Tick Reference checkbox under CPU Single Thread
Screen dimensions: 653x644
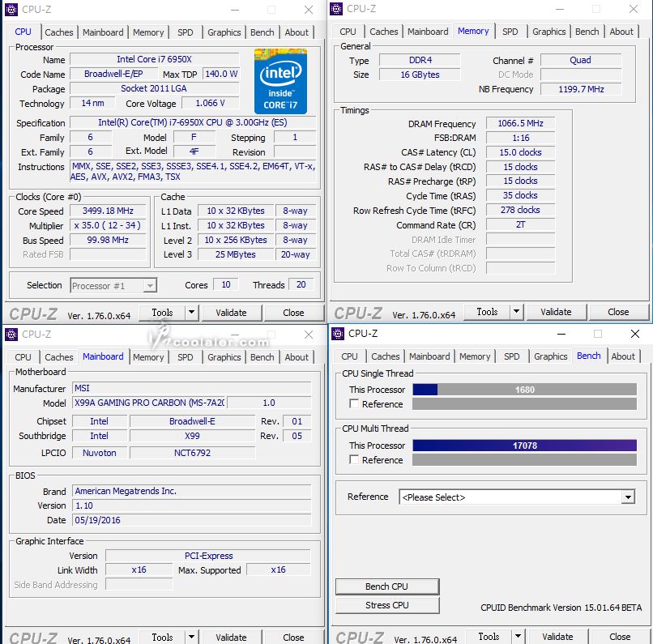[x=354, y=403]
